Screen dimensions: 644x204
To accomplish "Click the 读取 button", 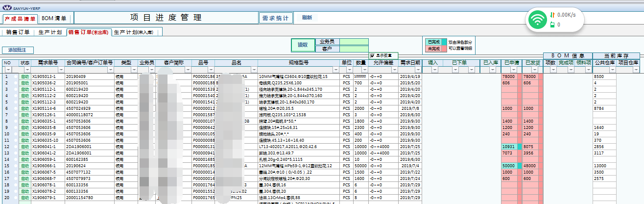I will [303, 45].
